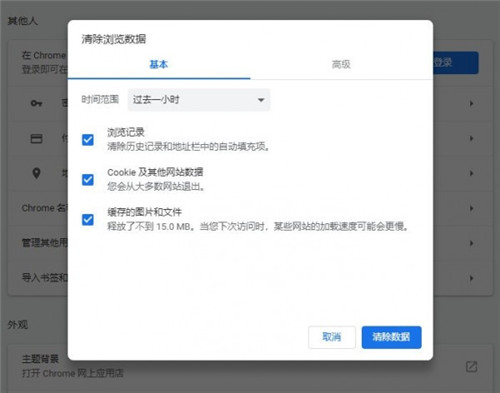Expand the arrow on the passwords row
500x393 pixels.
click(x=471, y=103)
